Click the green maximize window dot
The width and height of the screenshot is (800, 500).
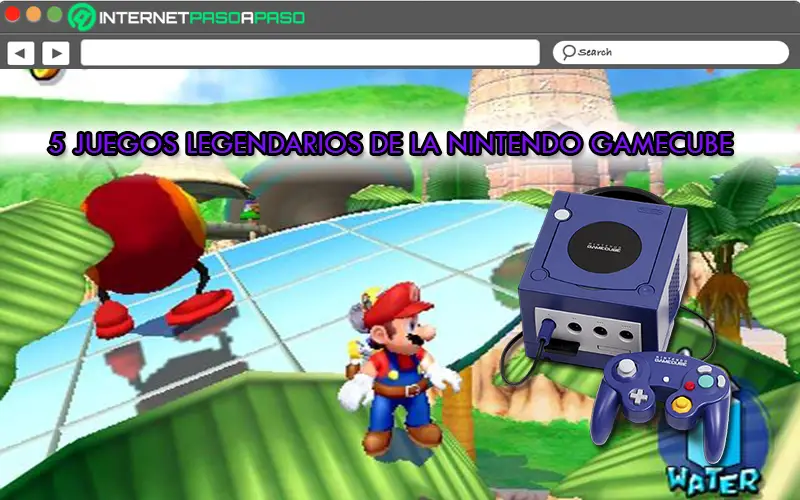point(55,14)
